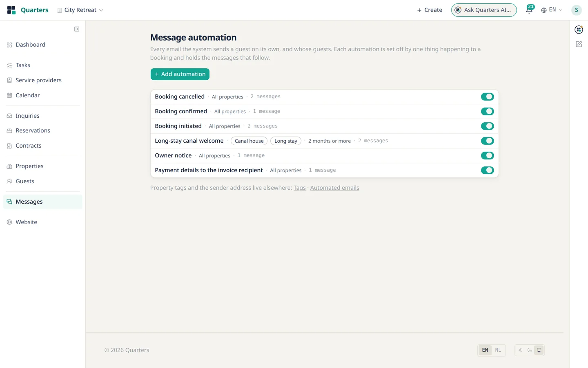This screenshot has width=588, height=368.
Task: Click the Dashboard grid icon in sidebar
Action: click(9, 45)
